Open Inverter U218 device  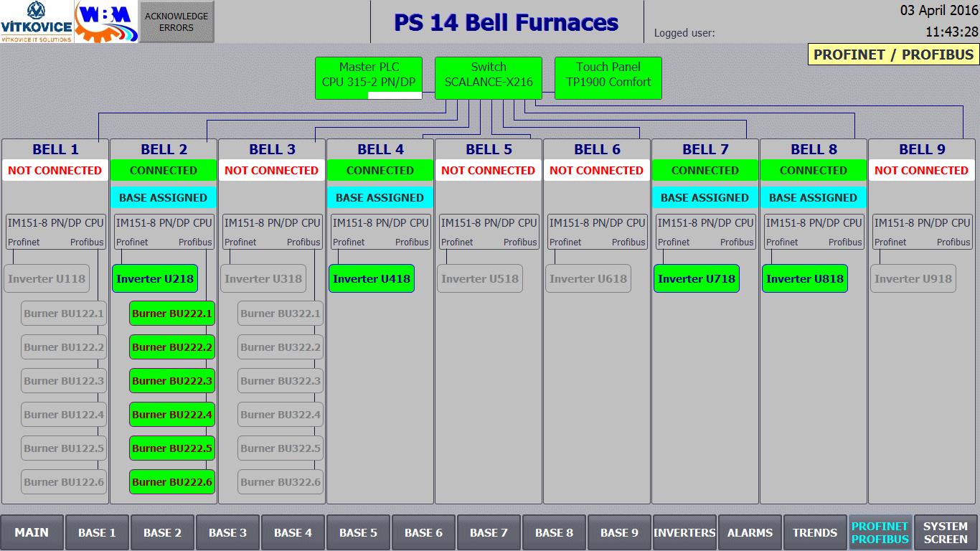[155, 278]
